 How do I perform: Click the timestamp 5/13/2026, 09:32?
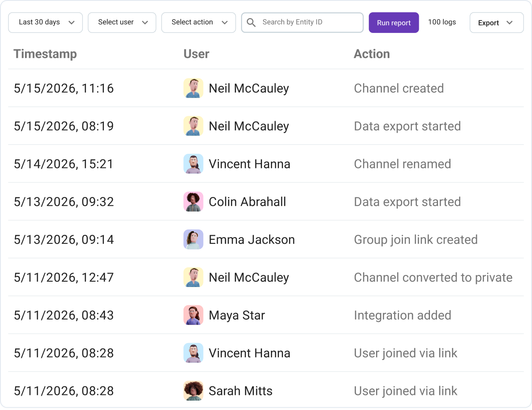[x=64, y=202]
